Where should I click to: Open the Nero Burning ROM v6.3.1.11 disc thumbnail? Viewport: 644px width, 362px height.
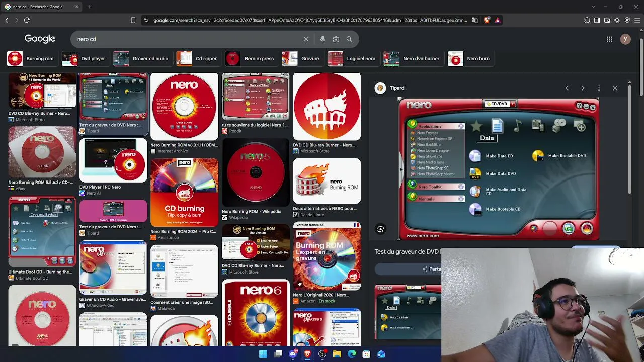[x=185, y=107]
